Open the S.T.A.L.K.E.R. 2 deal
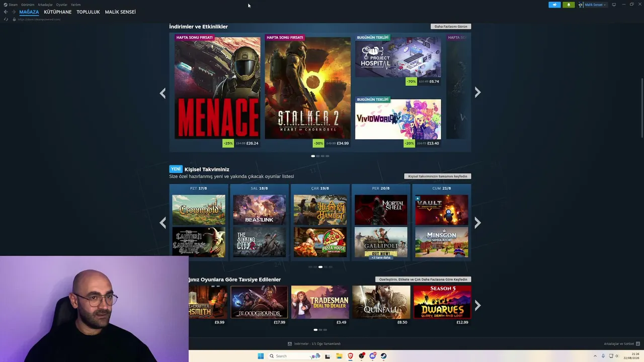The width and height of the screenshot is (644, 362). (x=307, y=86)
